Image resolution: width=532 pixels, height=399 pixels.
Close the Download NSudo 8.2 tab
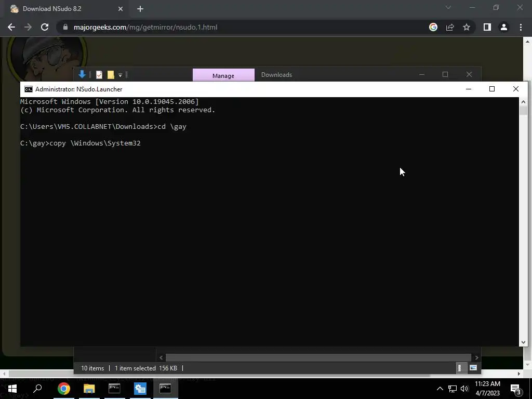pyautogui.click(x=121, y=9)
